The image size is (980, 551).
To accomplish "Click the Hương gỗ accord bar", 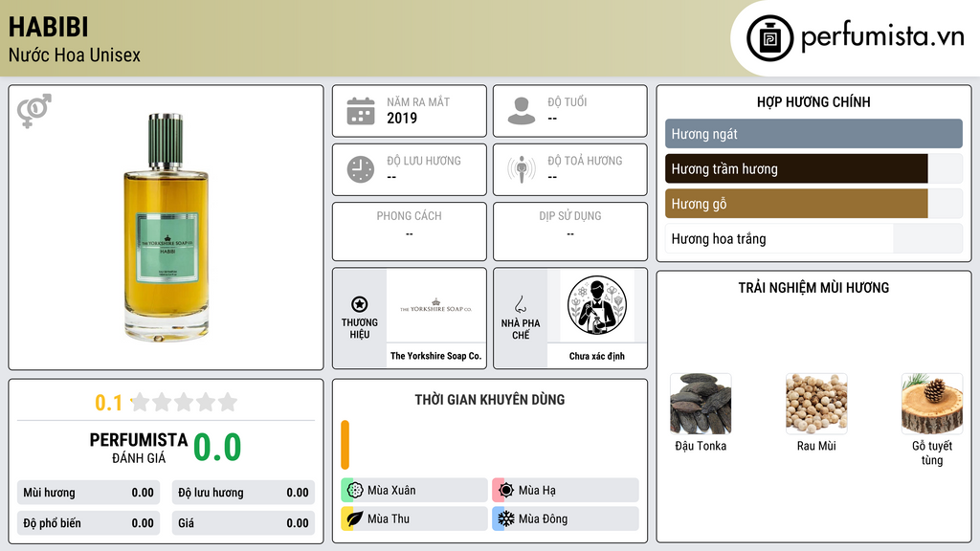I will coord(813,204).
